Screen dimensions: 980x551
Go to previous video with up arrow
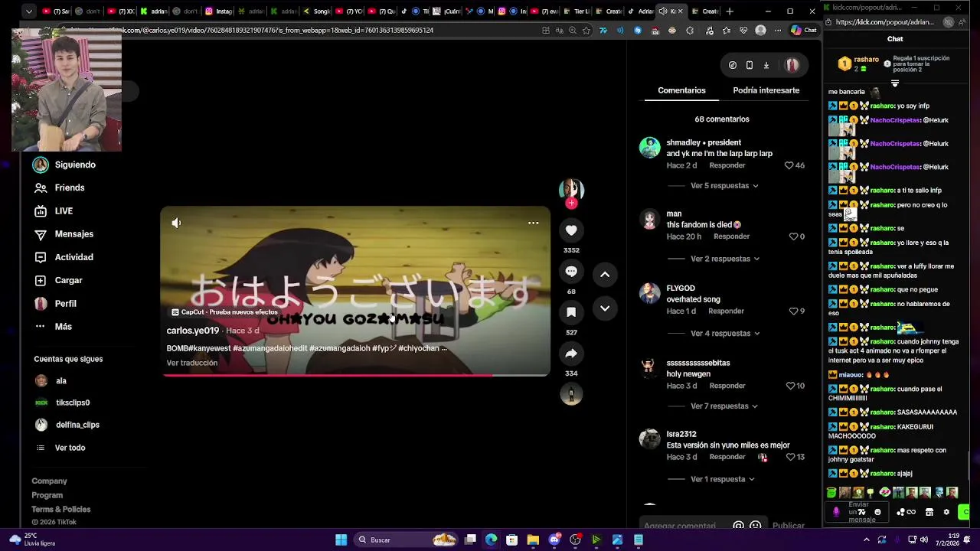tap(605, 275)
